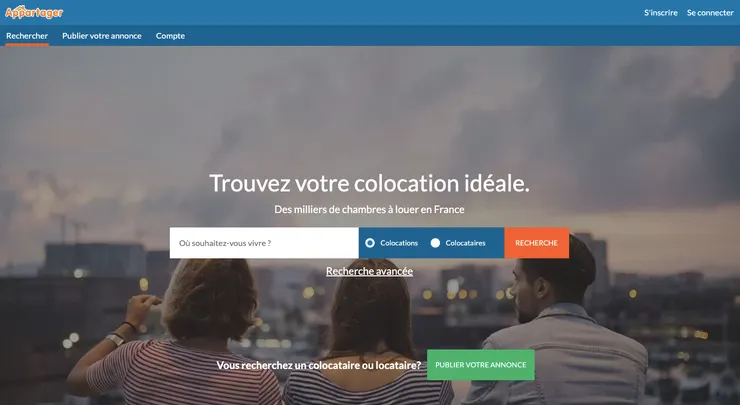The image size is (740, 405).
Task: Click the 'Des milliers de chambres' subtitle
Action: pyautogui.click(x=370, y=209)
